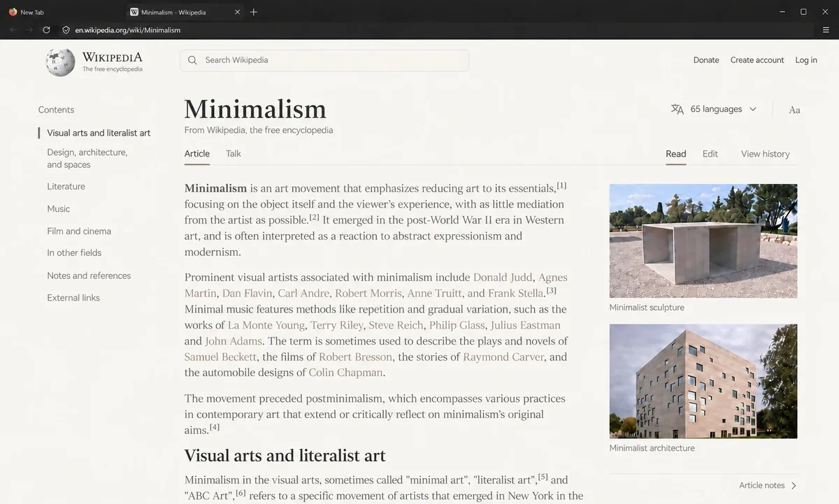Click the site security shield icon
Viewport: 839px width, 504px height.
66,30
